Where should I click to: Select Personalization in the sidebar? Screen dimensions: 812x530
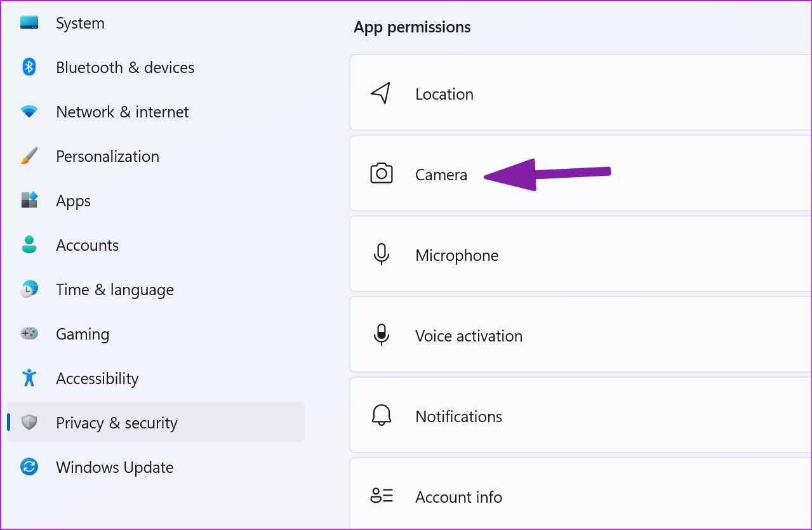click(156, 156)
